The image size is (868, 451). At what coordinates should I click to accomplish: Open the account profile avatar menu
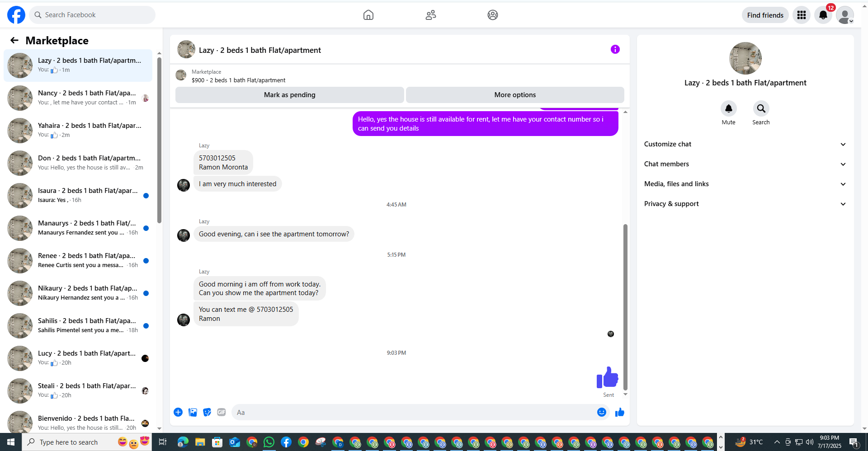(845, 15)
